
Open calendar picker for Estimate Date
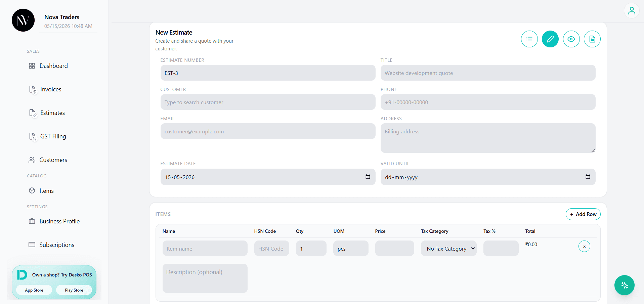coord(368,177)
